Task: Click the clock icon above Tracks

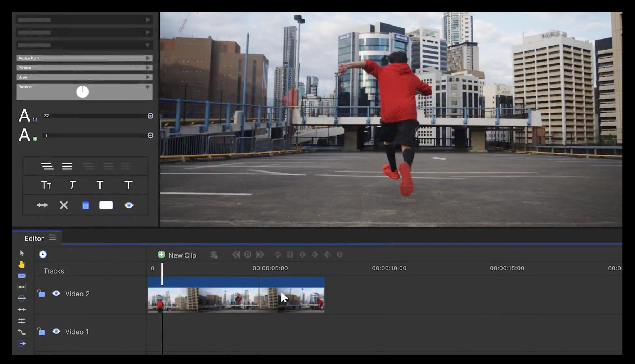Action: [43, 255]
